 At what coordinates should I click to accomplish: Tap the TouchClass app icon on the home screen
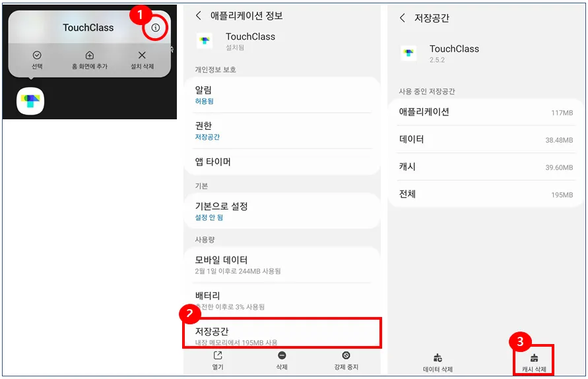coord(30,101)
